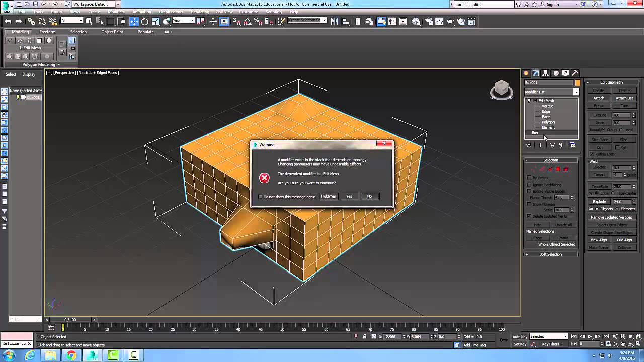Open the reference coordinate View dropdown
The height and width of the screenshot is (362, 644).
pos(184,21)
